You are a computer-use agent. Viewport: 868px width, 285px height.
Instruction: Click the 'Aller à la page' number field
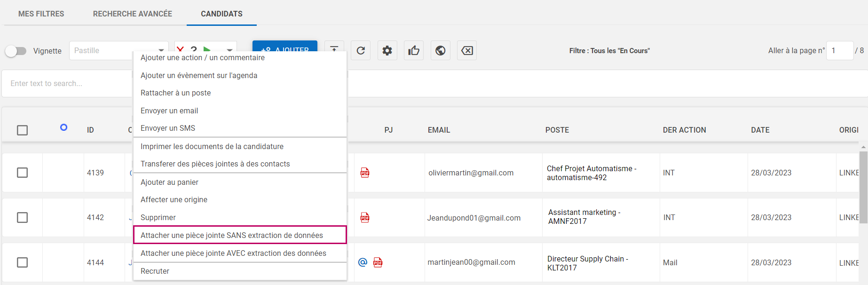[x=839, y=50]
